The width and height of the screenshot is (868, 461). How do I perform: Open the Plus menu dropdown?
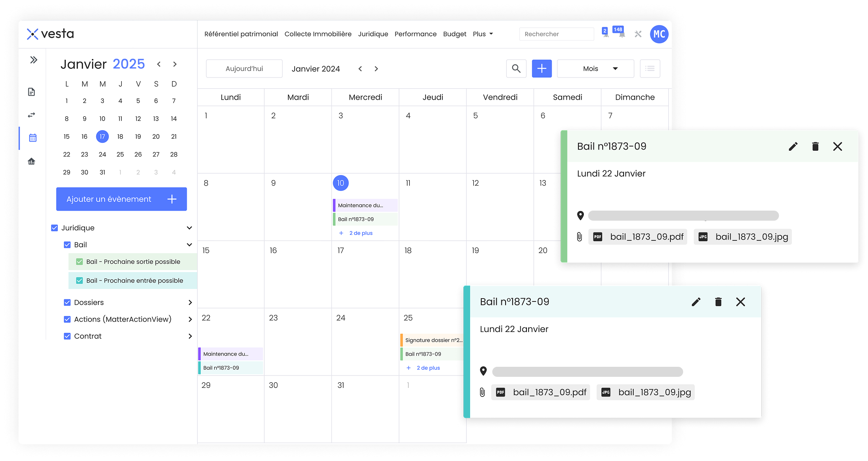click(x=483, y=34)
